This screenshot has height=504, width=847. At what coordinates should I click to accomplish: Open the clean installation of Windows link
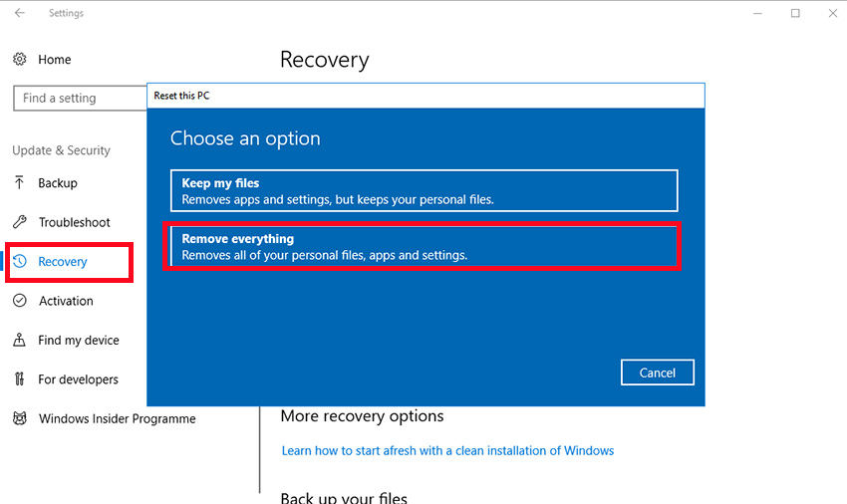[447, 451]
